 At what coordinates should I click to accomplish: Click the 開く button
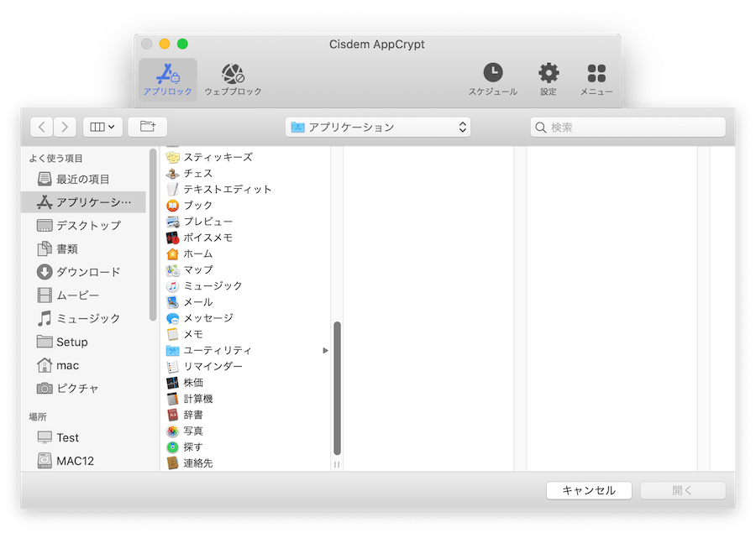coord(682,490)
